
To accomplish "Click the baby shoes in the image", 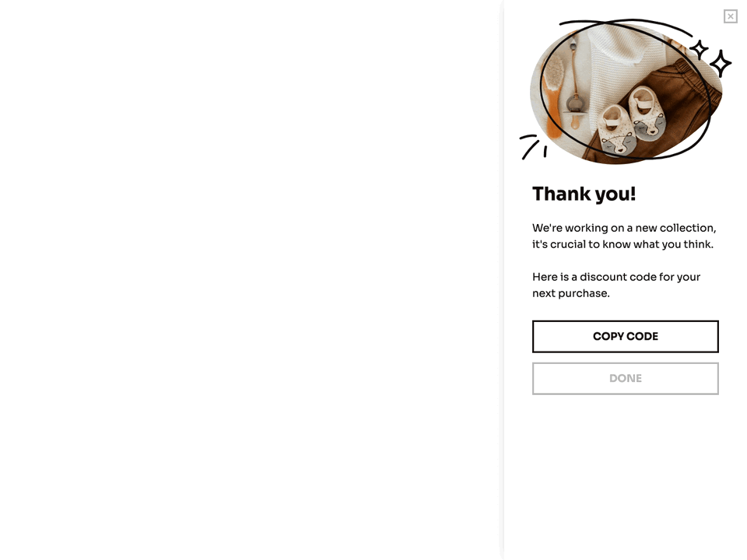I will [630, 117].
